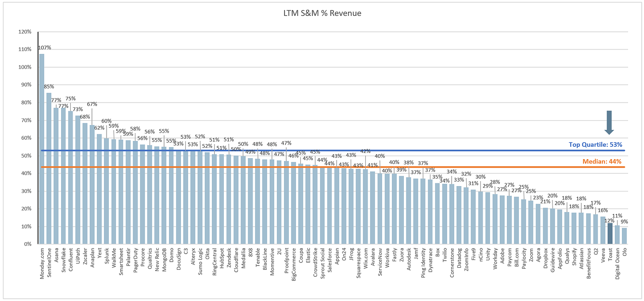The image size is (644, 301).
Task: Select the 'Twilio' axis label
Action: pyautogui.click(x=445, y=255)
